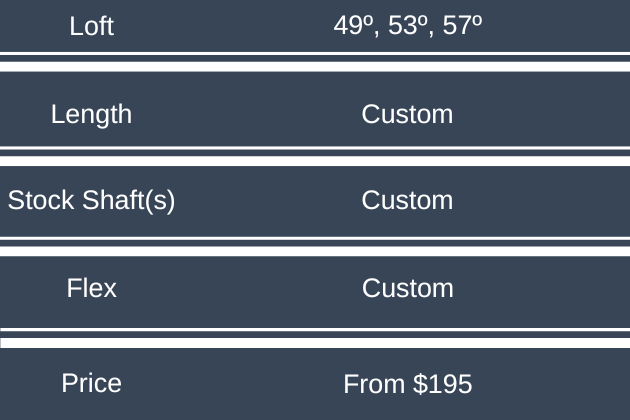The image size is (630, 420).
Task: Click the Custom value for Length
Action: (x=407, y=114)
